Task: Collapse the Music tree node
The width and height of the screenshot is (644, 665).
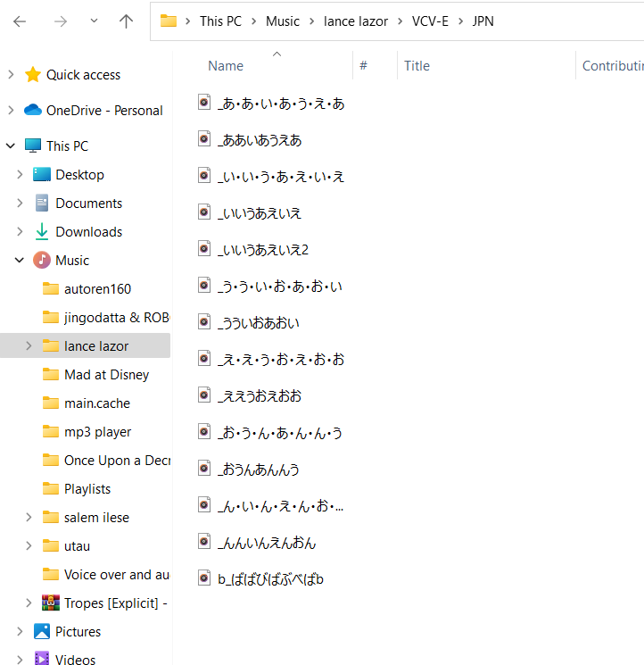Action: 20,260
